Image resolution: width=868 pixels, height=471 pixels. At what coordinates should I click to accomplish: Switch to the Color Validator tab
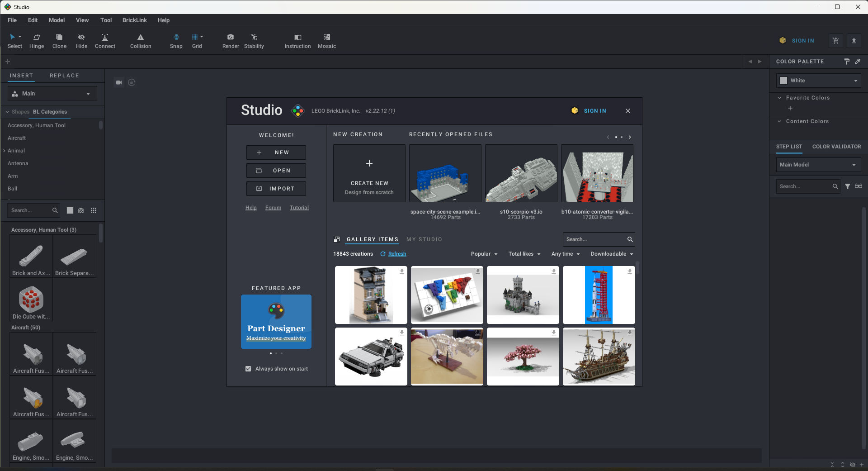(836, 147)
